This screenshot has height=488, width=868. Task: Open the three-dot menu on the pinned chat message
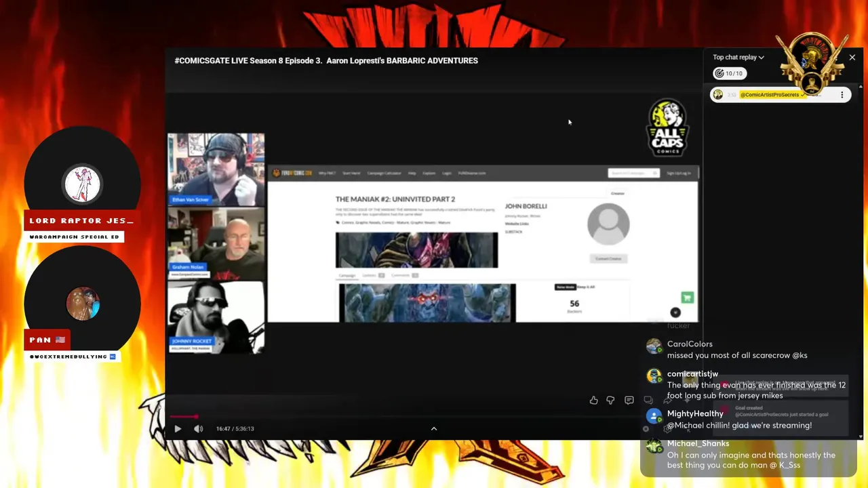(842, 95)
